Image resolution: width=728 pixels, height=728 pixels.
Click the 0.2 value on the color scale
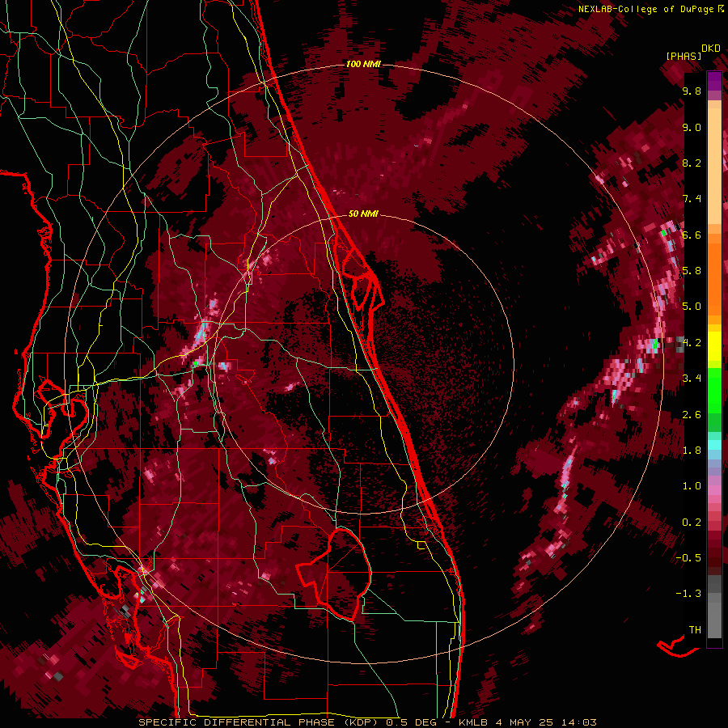692,522
